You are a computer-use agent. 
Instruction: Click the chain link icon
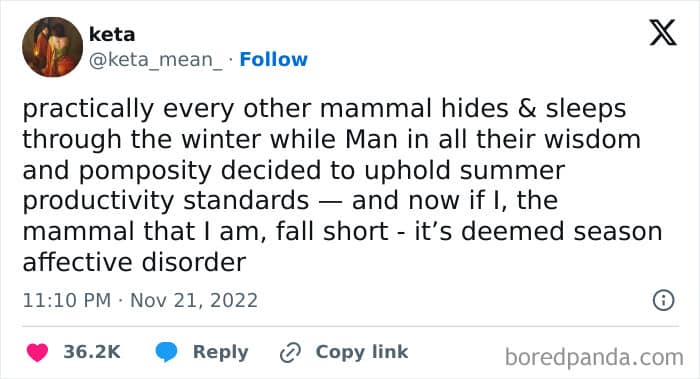point(290,353)
